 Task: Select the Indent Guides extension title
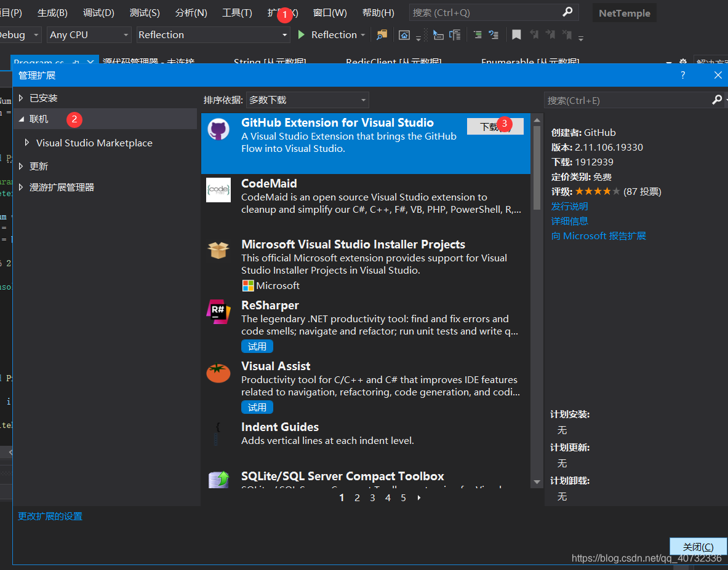tap(280, 427)
